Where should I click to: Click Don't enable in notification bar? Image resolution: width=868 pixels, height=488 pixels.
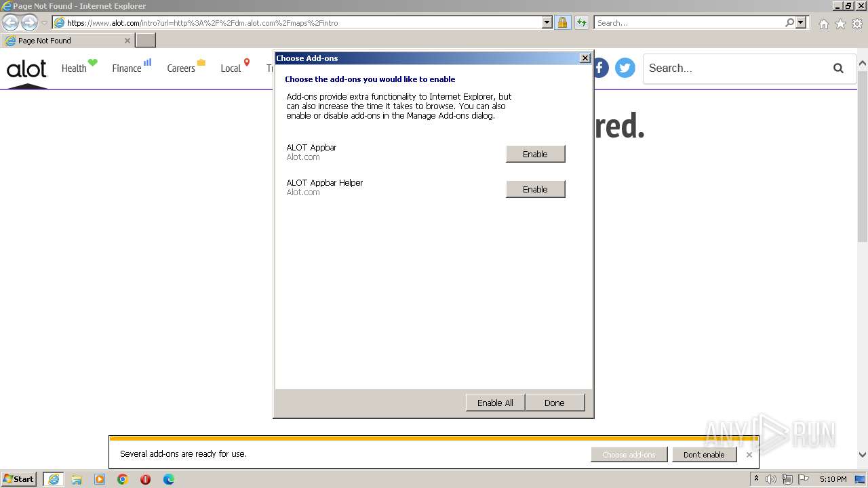[x=704, y=455]
